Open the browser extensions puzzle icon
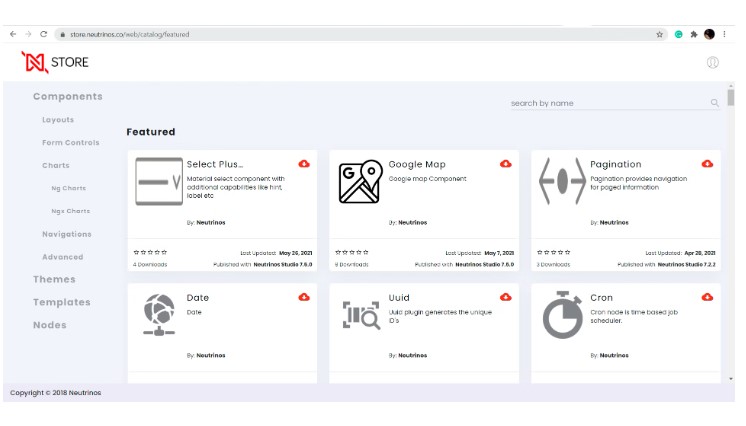 click(694, 34)
